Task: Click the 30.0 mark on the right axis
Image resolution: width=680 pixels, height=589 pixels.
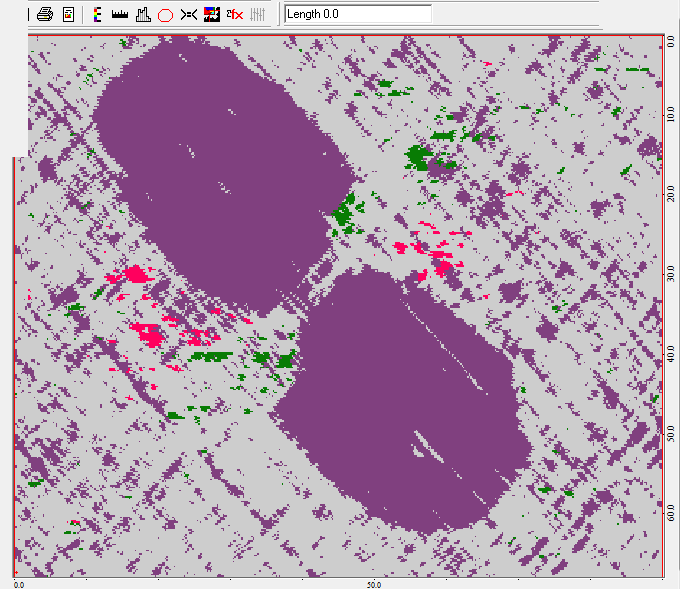Action: tap(670, 274)
